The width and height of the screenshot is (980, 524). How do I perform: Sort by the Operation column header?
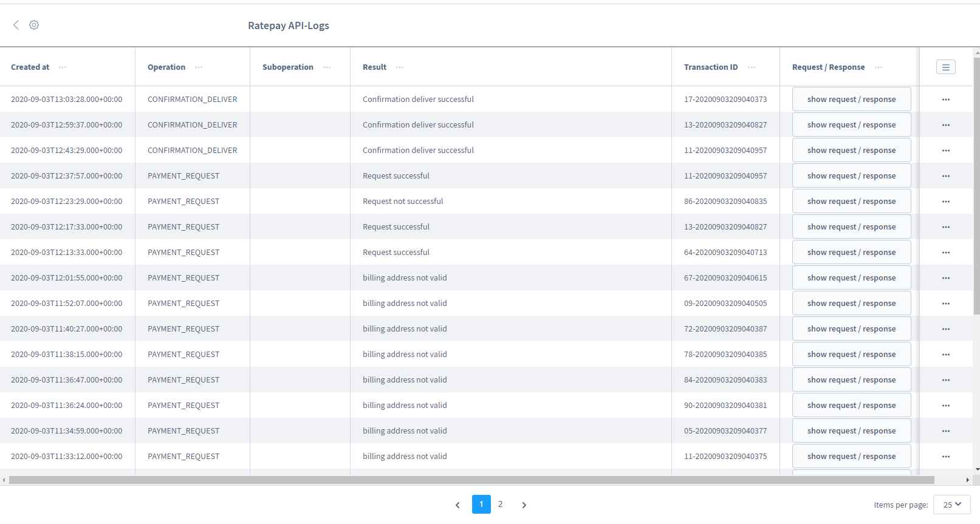(x=166, y=67)
